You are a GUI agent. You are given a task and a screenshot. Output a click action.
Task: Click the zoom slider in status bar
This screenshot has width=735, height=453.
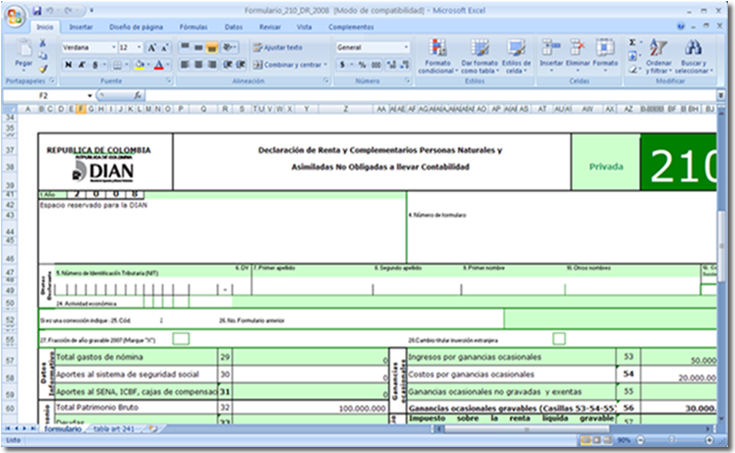[x=675, y=440]
